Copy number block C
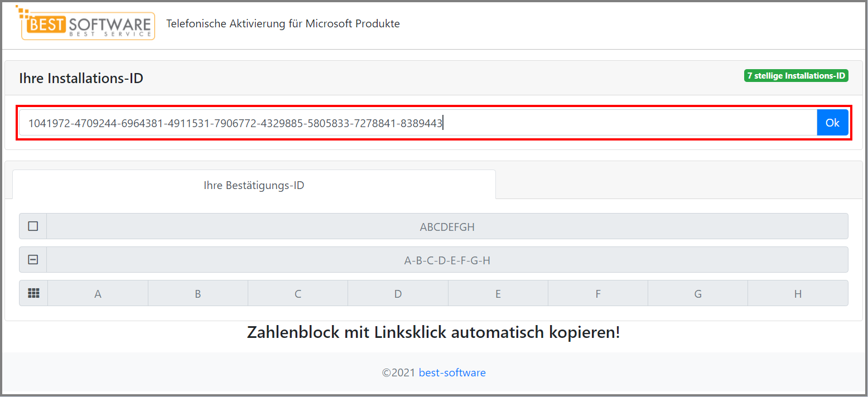The height and width of the screenshot is (397, 868). 297,293
